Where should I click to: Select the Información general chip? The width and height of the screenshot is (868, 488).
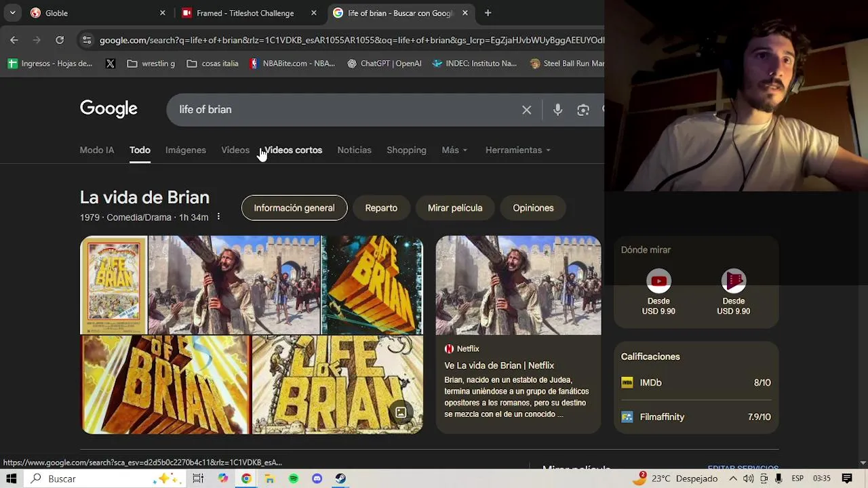point(294,208)
